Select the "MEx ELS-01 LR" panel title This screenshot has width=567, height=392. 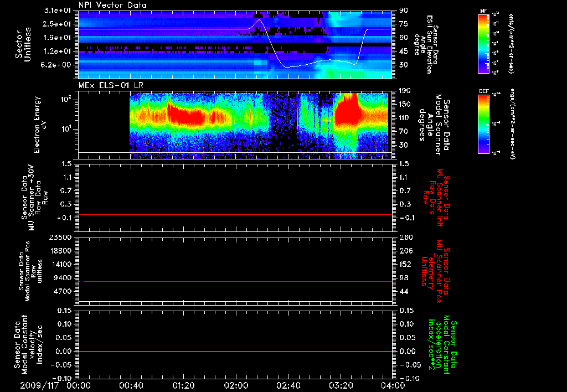click(x=111, y=85)
